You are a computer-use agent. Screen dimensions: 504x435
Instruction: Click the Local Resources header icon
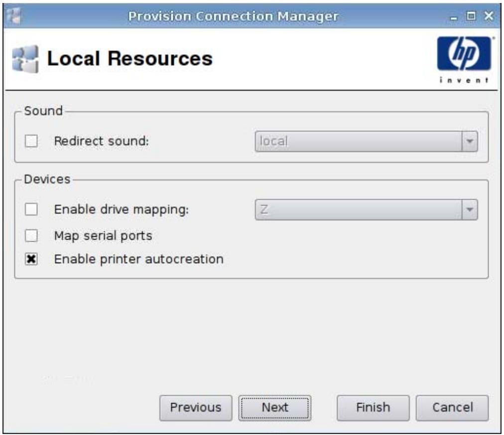(25, 59)
